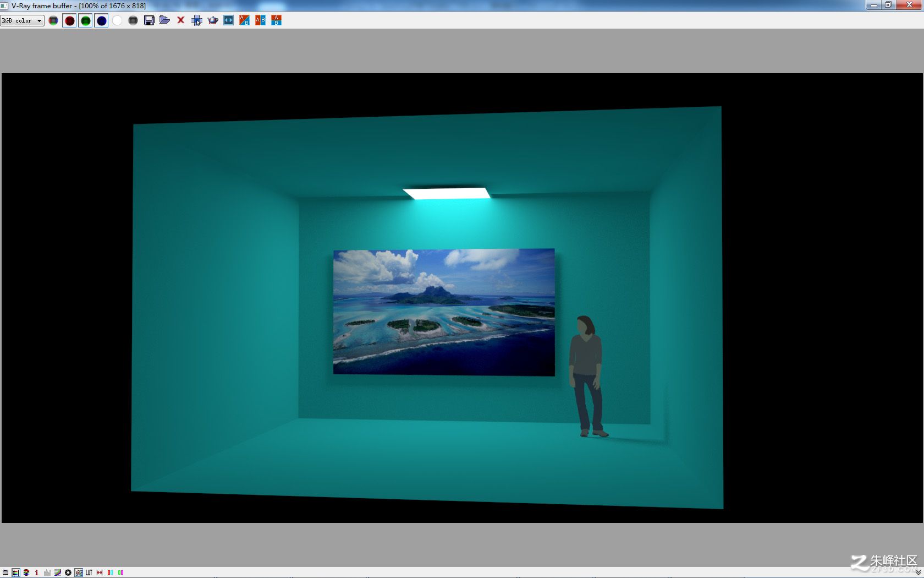
Task: Click the track mouse while rendering icon
Action: click(x=197, y=20)
